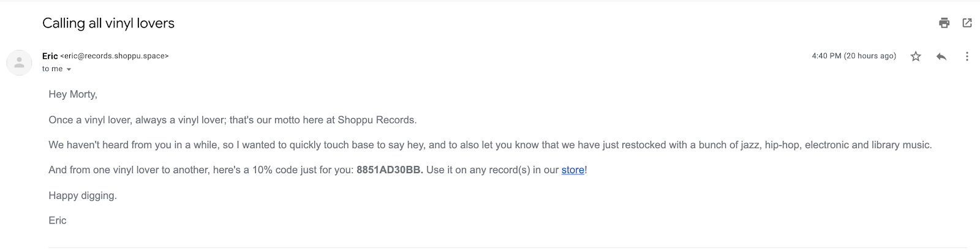Open the three-dot more options menu
Screen dimensions: 980x251
coord(967,56)
